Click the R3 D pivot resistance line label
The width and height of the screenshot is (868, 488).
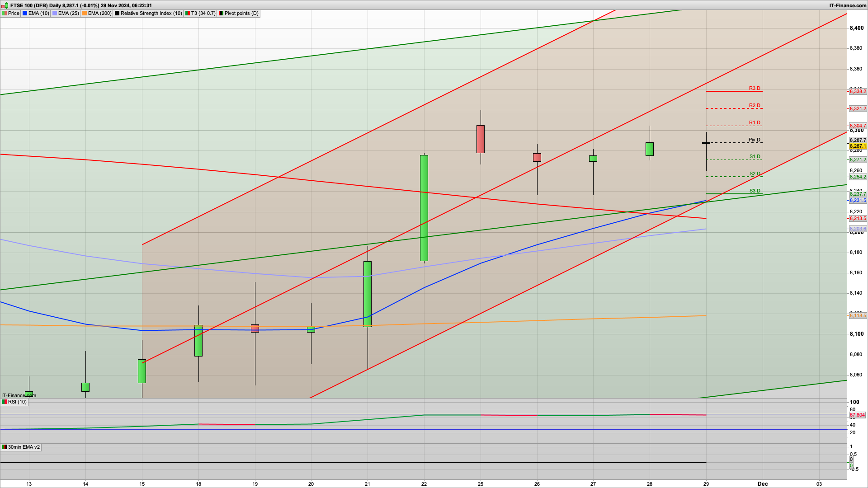coord(755,89)
